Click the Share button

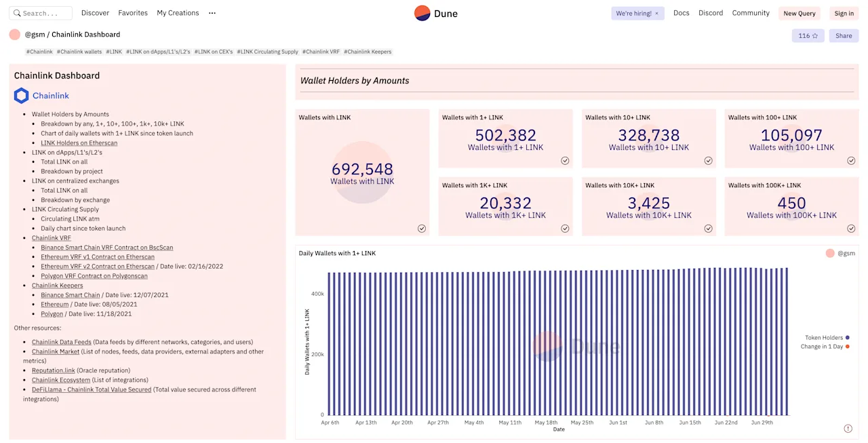[844, 36]
